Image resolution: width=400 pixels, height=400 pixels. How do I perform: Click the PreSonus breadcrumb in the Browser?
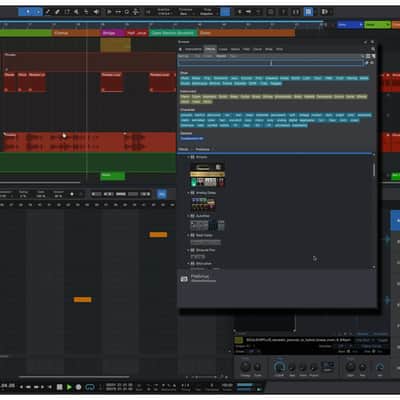(203, 149)
